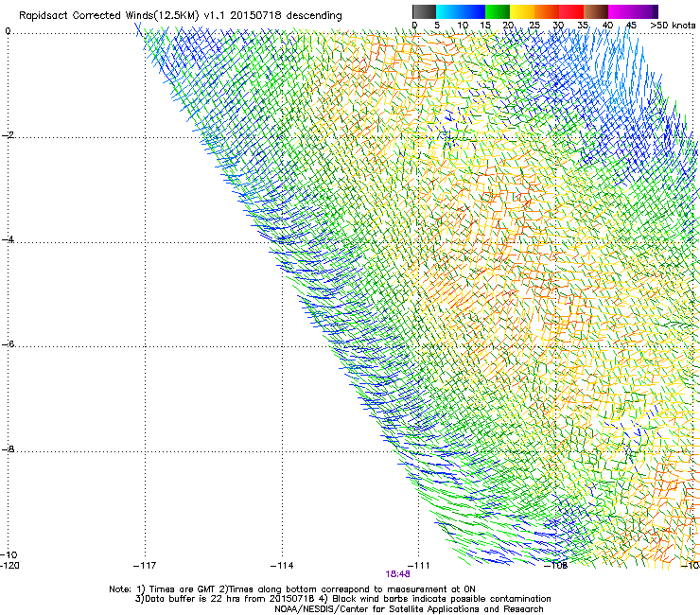This screenshot has height=615, width=700.
Task: Pick the orange 25-30 knots legend band
Action: point(547,11)
